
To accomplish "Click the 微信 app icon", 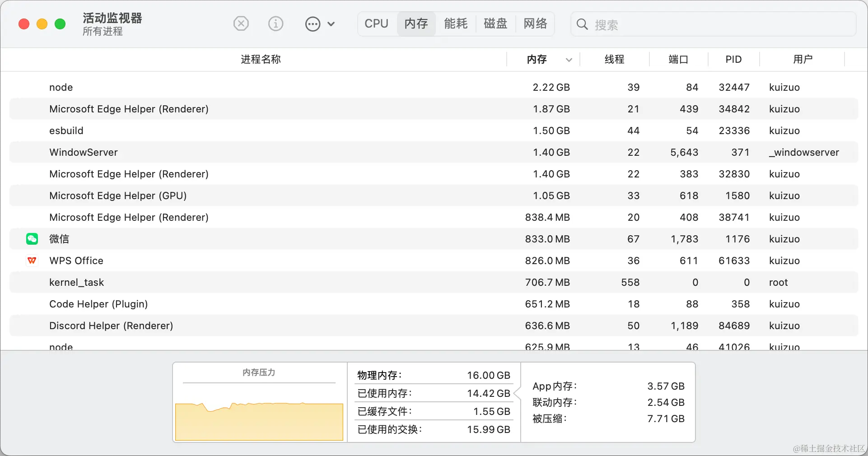I will [32, 239].
